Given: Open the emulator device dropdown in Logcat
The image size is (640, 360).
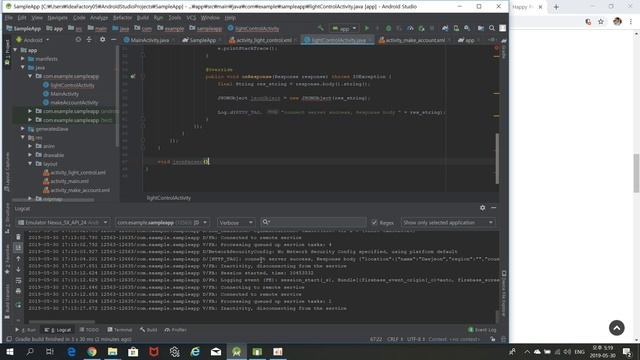Looking at the screenshot, I should pyautogui.click(x=62, y=222).
